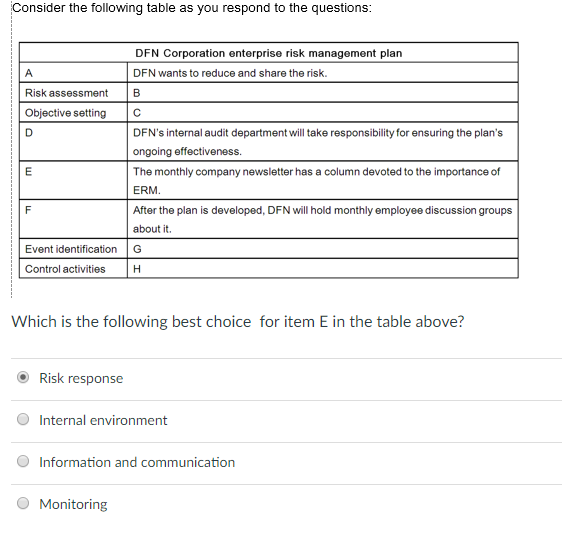Screen dimensions: 562x536
Task: Click the Monitoring answer label
Action: pos(73,504)
